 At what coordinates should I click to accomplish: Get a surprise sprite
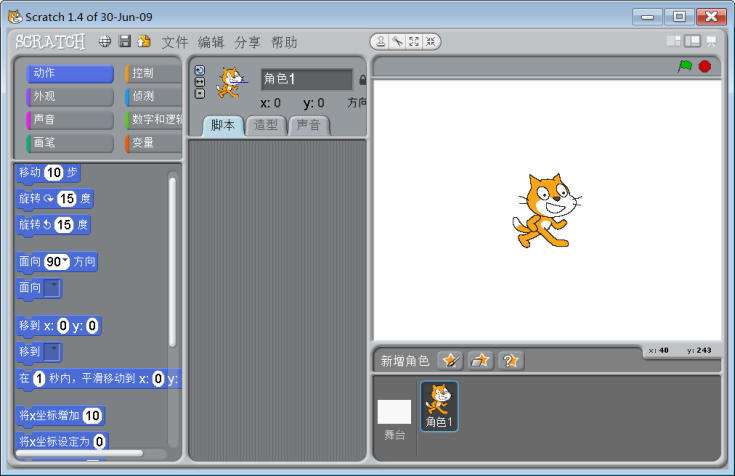[511, 360]
